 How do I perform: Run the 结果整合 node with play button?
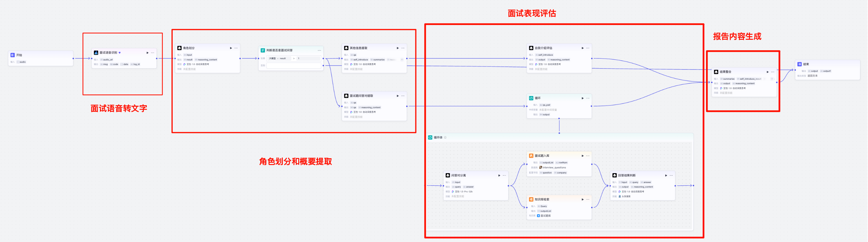click(x=768, y=72)
